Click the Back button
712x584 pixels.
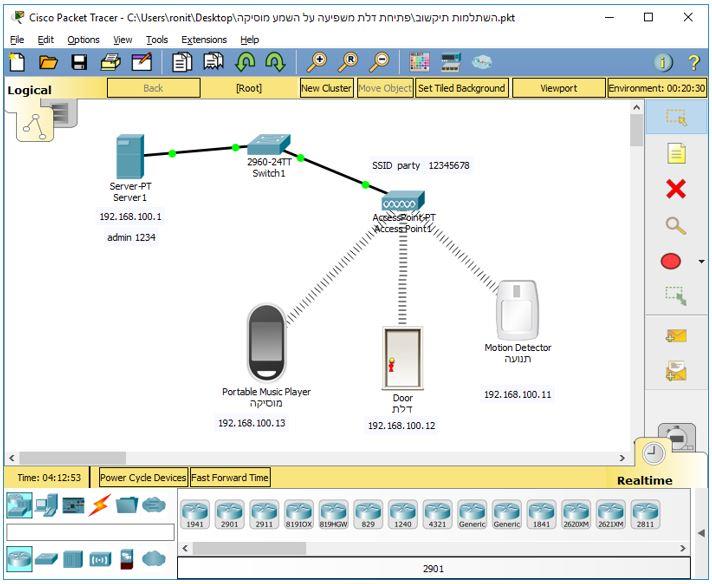(153, 88)
